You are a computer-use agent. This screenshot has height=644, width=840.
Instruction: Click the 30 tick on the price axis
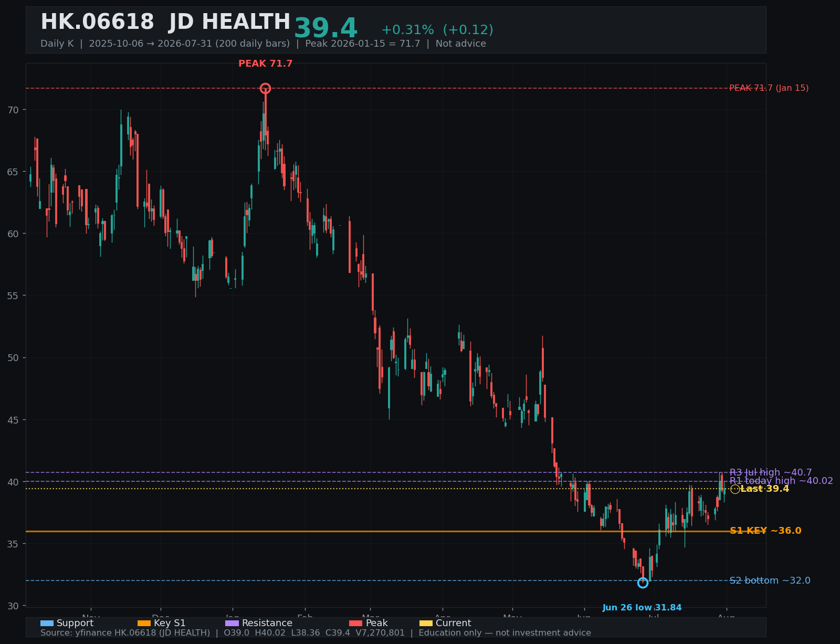point(13,606)
